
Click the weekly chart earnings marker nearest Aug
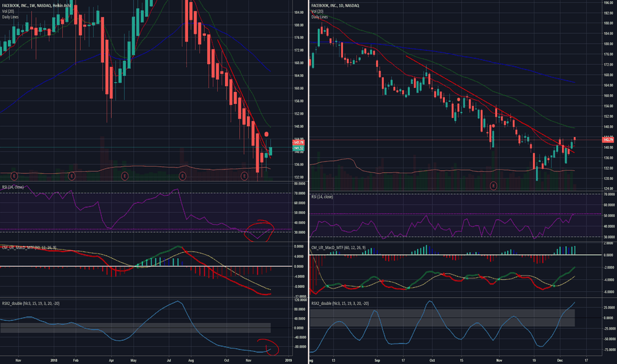(183, 176)
